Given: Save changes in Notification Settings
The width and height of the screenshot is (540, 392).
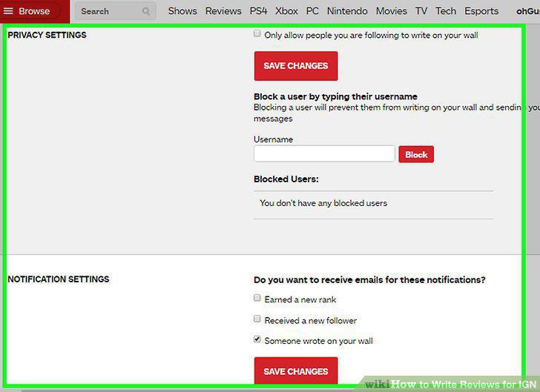Looking at the screenshot, I should (x=296, y=371).
